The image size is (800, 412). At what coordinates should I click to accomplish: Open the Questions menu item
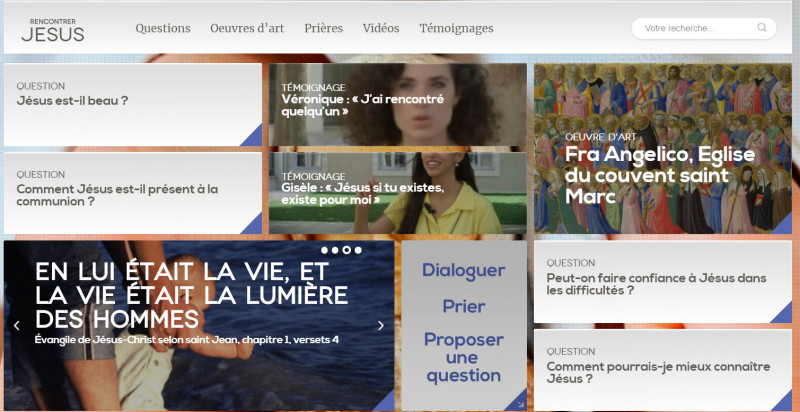pos(163,28)
